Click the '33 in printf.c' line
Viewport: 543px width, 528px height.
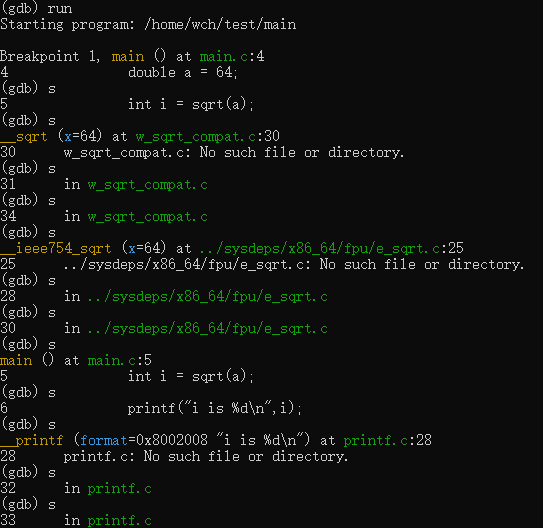(76, 520)
